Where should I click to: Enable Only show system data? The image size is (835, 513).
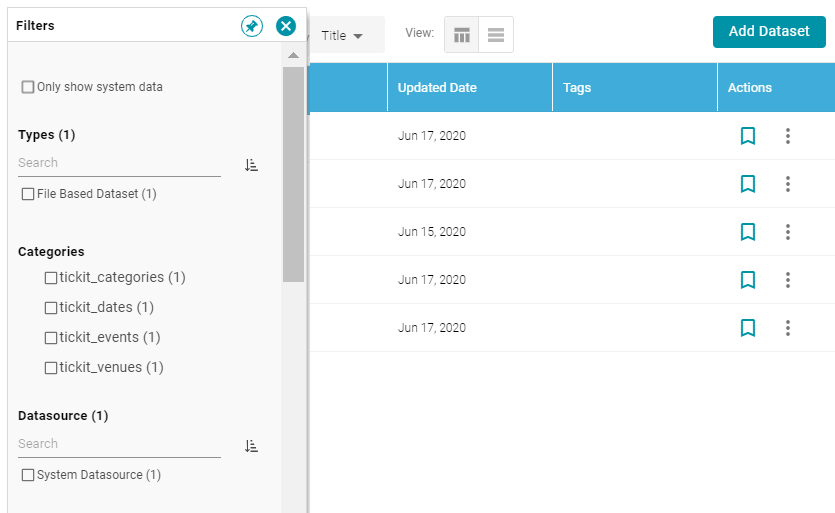pos(28,87)
